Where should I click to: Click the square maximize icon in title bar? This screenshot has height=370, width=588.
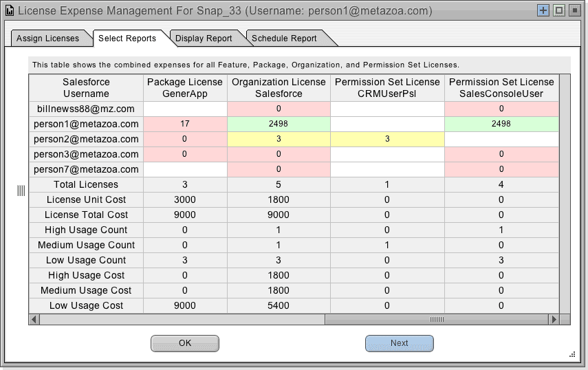558,10
